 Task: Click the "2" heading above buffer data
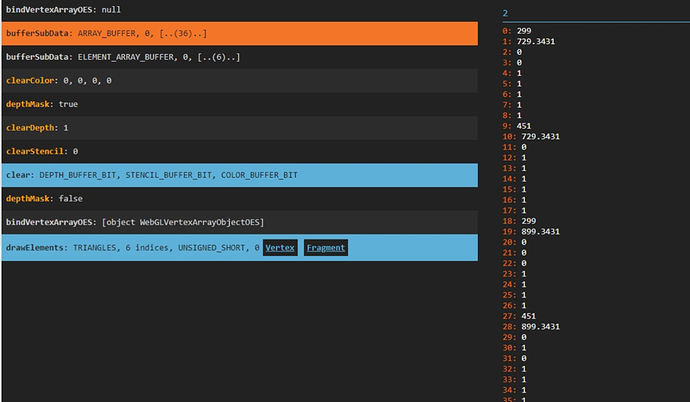click(x=506, y=13)
